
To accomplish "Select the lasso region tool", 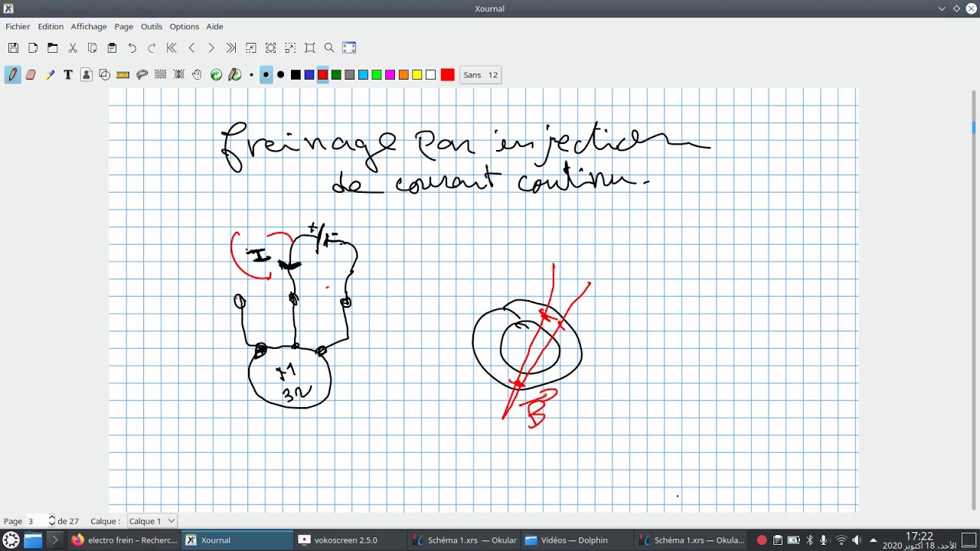I will coord(142,74).
